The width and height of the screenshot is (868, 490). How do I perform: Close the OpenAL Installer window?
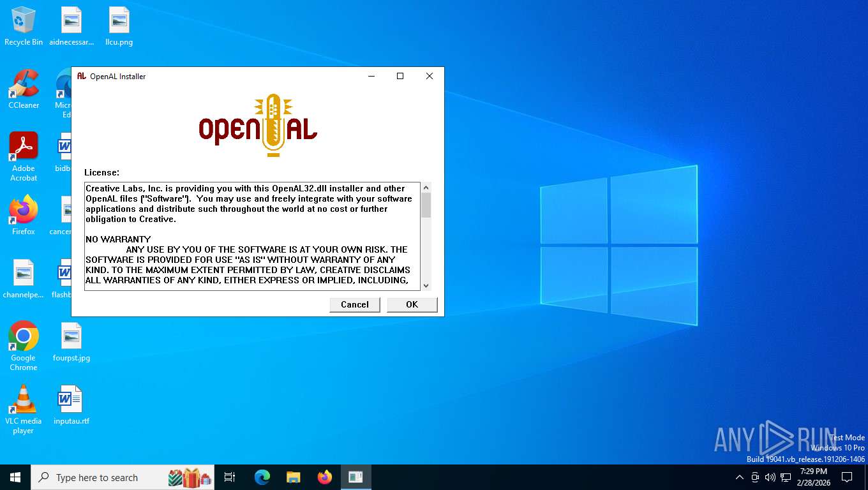(430, 76)
